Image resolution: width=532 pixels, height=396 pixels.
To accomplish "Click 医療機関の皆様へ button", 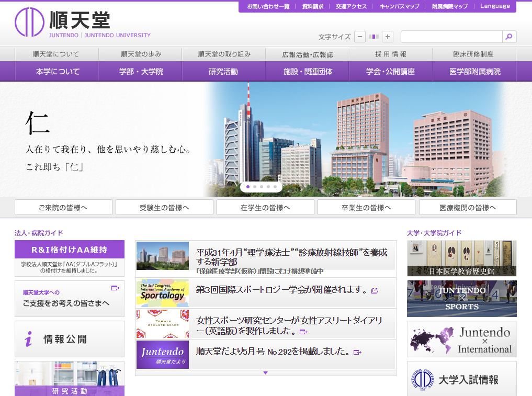I will click(x=468, y=207).
